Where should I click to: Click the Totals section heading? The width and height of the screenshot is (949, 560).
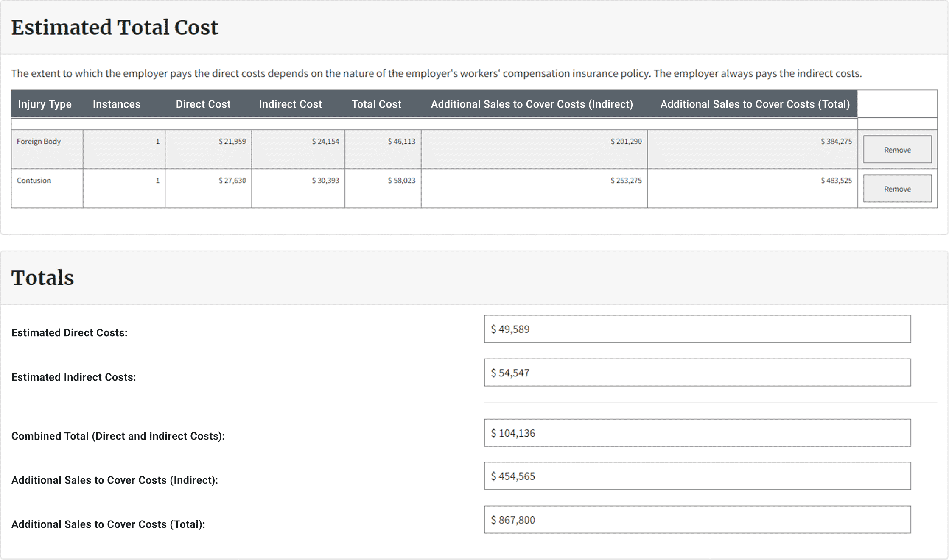42,278
